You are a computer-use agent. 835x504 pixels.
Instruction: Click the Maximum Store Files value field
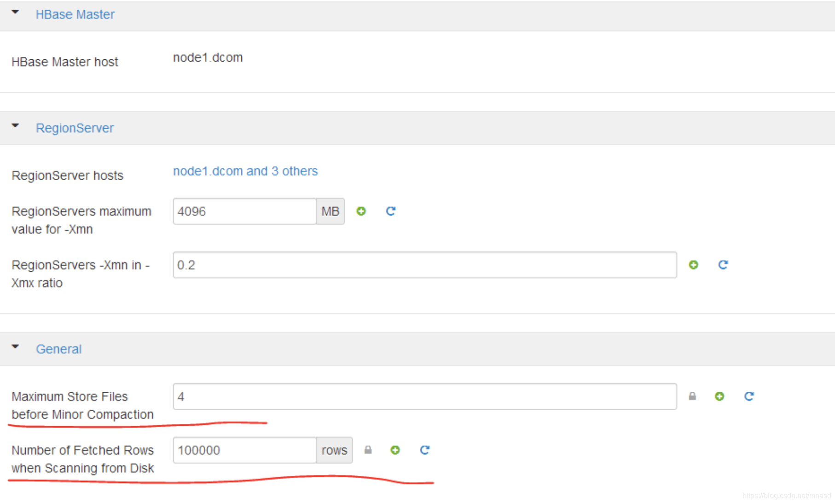coord(424,396)
